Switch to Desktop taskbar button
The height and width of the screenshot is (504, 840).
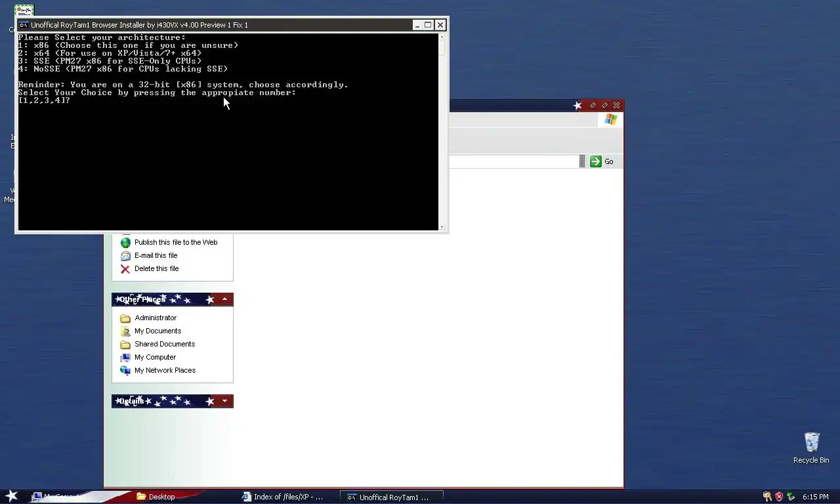182,497
